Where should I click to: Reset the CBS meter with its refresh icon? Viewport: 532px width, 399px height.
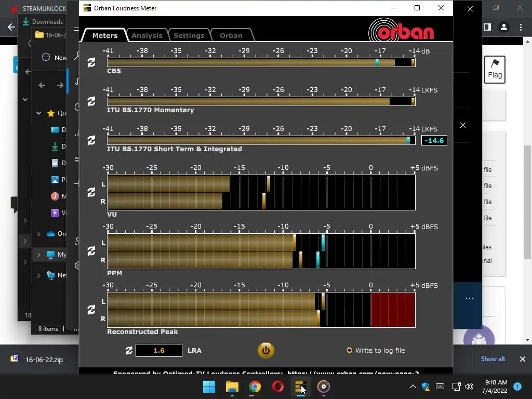[91, 62]
